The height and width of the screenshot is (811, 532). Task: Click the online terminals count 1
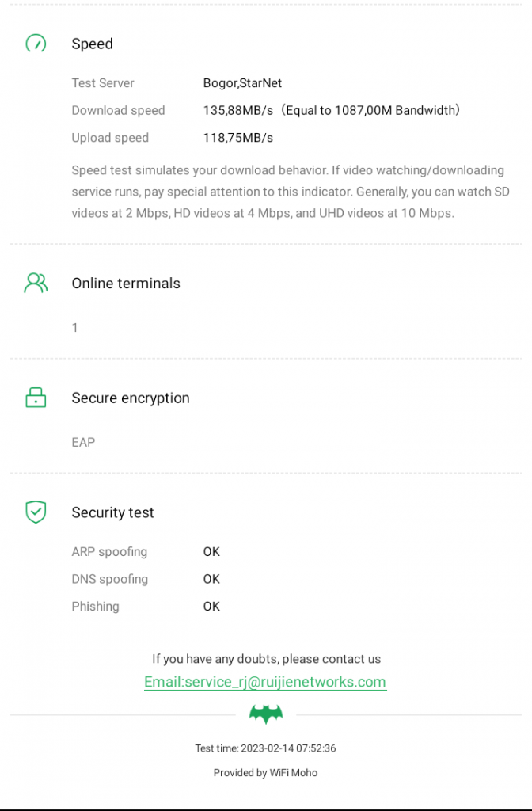(75, 327)
